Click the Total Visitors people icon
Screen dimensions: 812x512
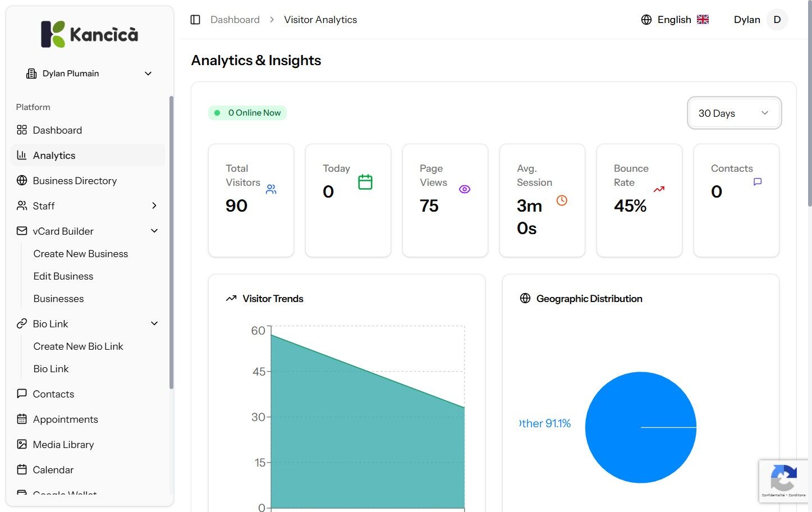(271, 189)
